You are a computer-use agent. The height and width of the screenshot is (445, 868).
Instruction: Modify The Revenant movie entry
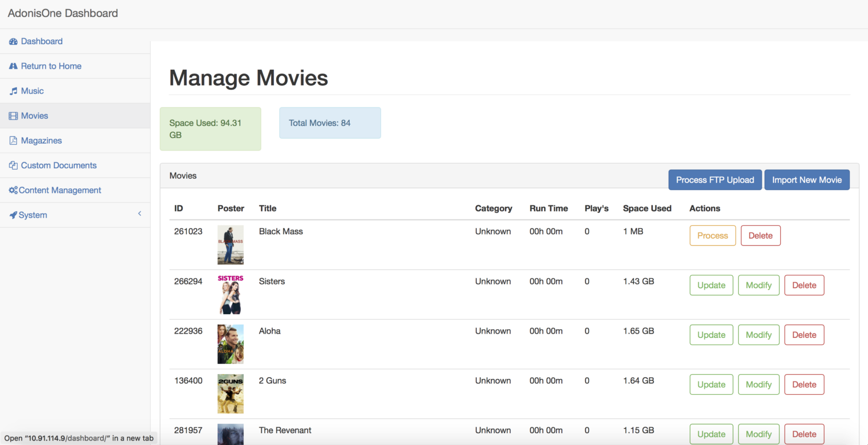[759, 434]
